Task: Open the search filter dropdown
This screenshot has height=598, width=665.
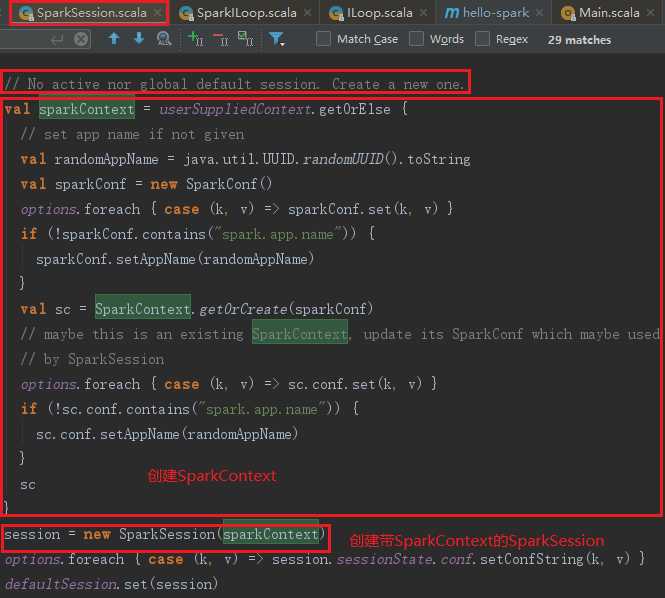Action: pos(276,39)
